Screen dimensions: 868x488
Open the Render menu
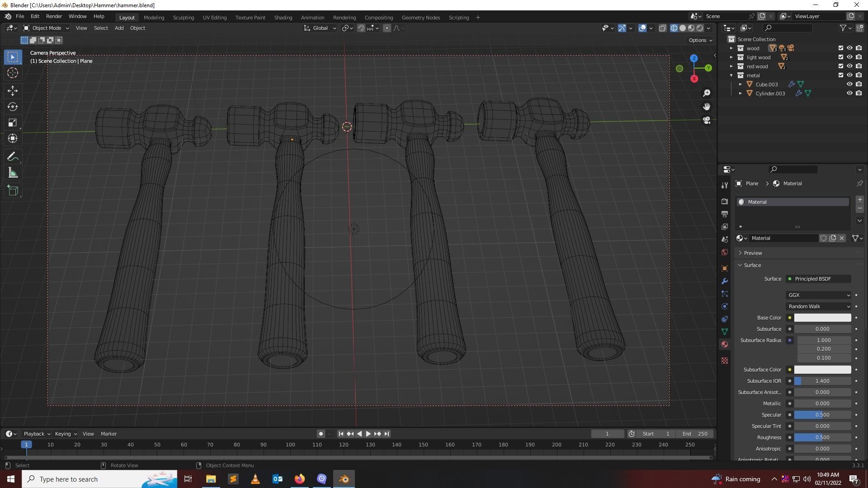click(54, 16)
